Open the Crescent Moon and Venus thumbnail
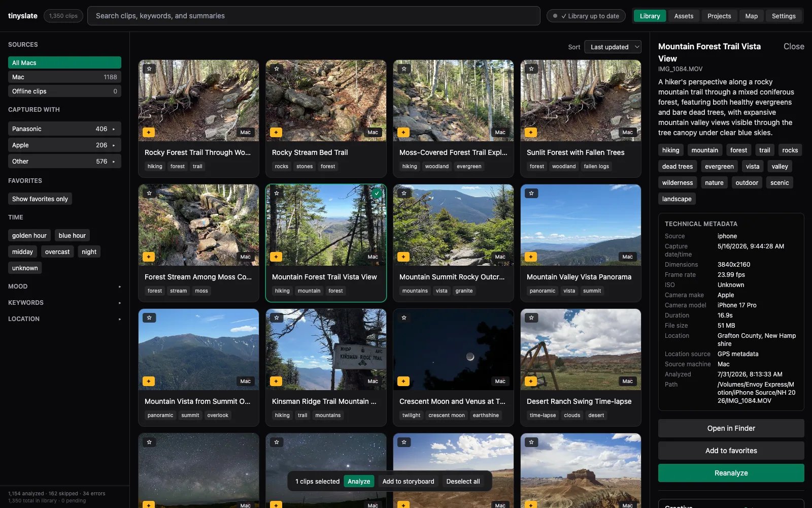 tap(453, 350)
